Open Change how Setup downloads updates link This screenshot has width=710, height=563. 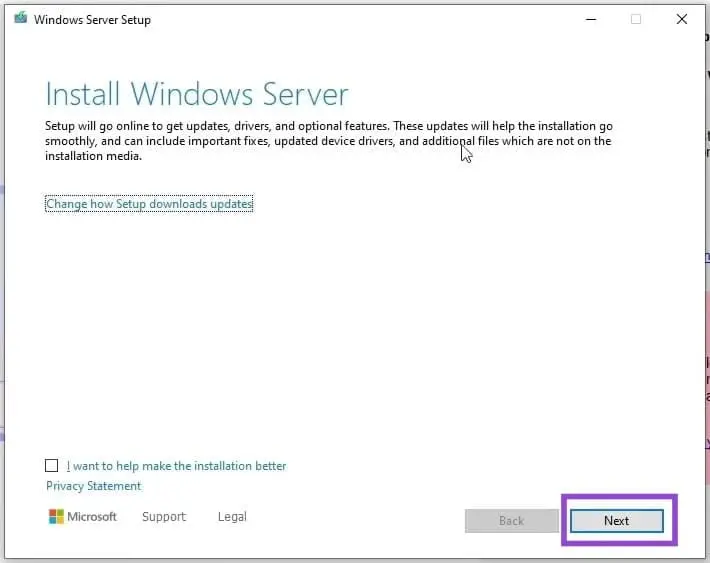click(x=149, y=204)
